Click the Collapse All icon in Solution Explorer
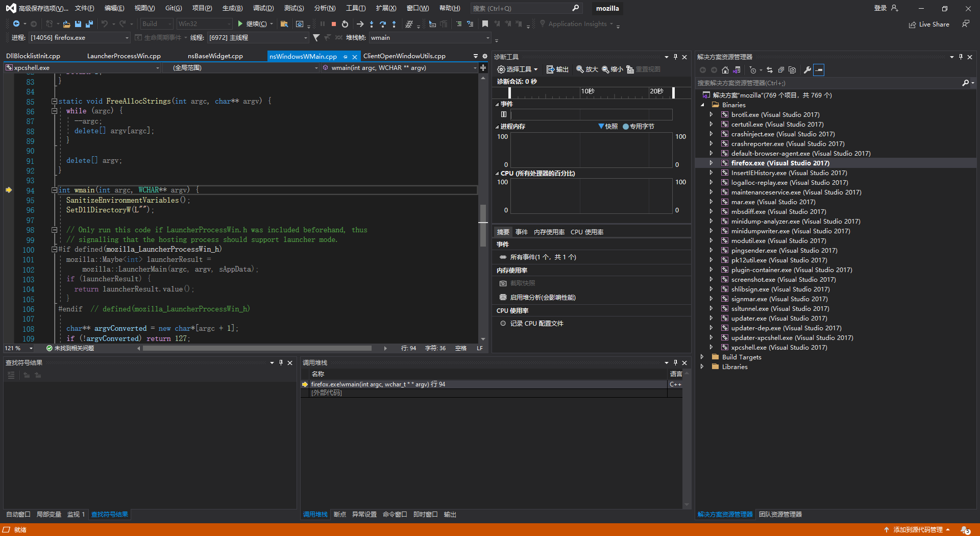980x536 pixels. point(781,70)
